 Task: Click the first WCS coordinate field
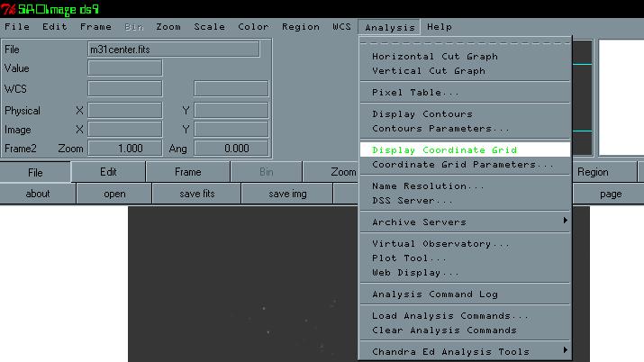point(125,88)
